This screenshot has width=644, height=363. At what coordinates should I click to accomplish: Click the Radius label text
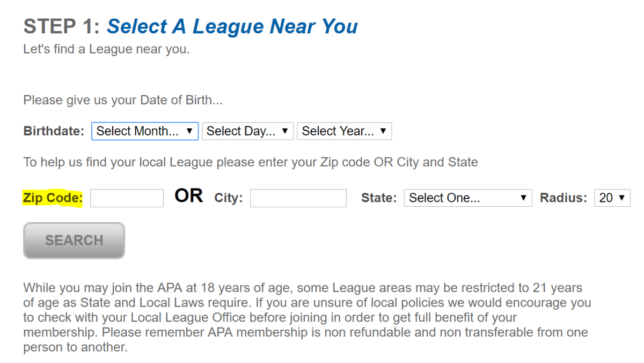563,198
